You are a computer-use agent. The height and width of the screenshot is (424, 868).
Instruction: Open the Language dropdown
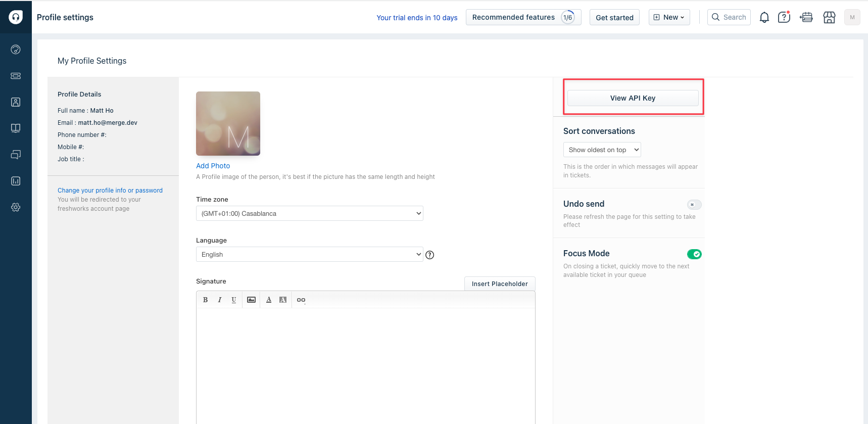[309, 254]
